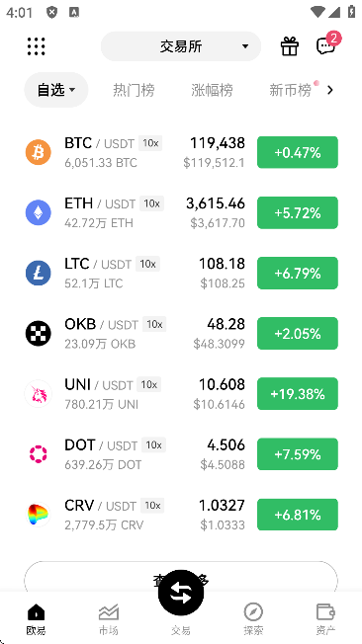362x644 pixels.
Task: Select the Bitcoin coin logo
Action: pyautogui.click(x=39, y=152)
